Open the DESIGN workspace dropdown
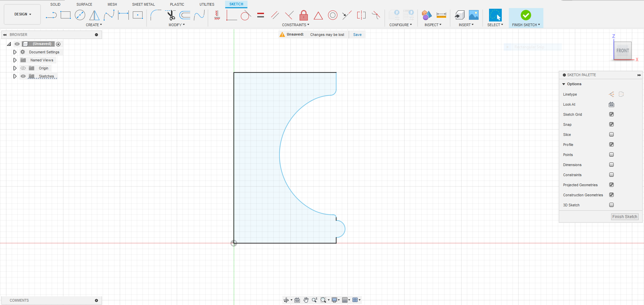This screenshot has height=305, width=644. point(22,14)
